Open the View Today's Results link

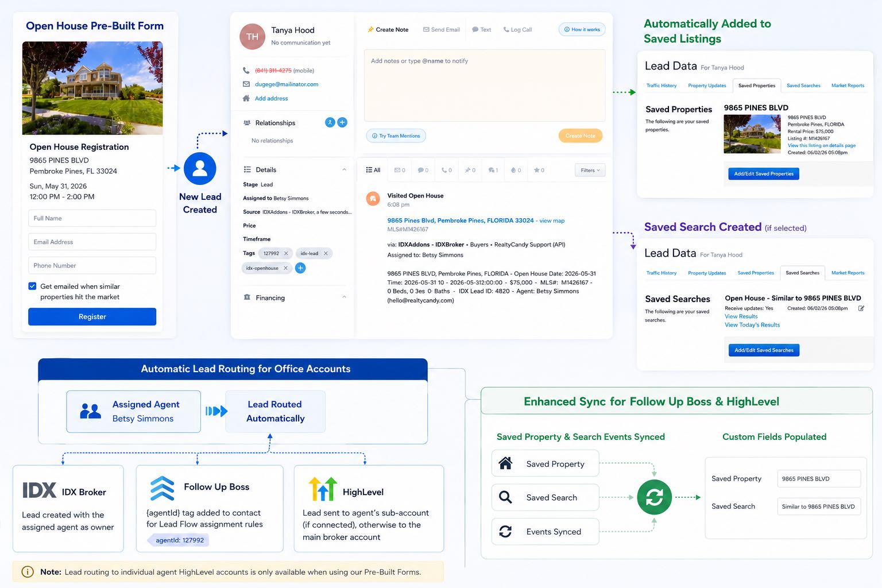752,325
